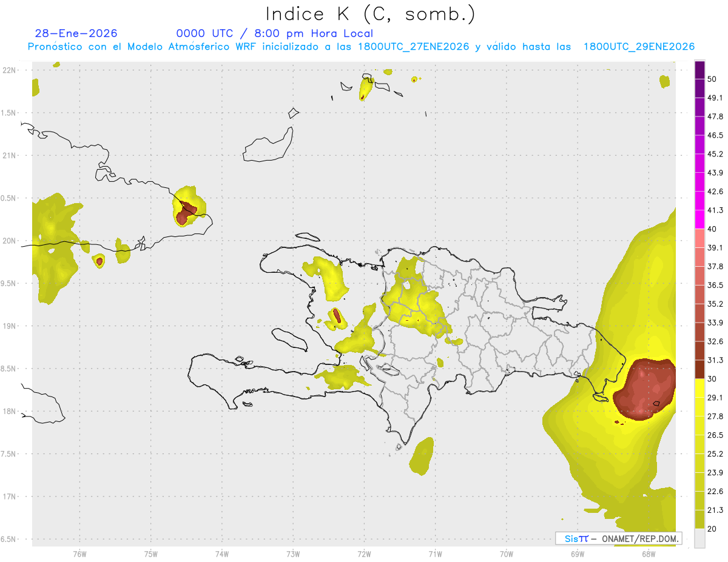Click the "36.5" value on the color scale

[x=715, y=285]
